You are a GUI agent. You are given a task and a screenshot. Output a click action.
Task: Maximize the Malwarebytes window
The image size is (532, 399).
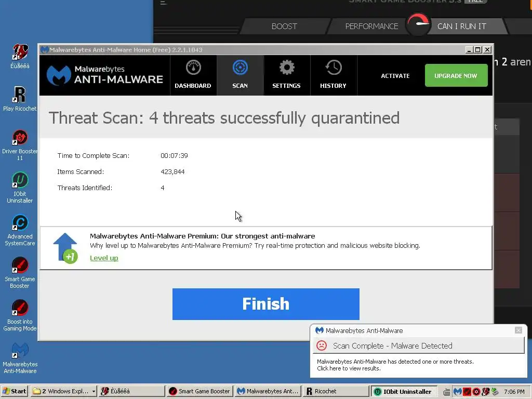tap(478, 50)
